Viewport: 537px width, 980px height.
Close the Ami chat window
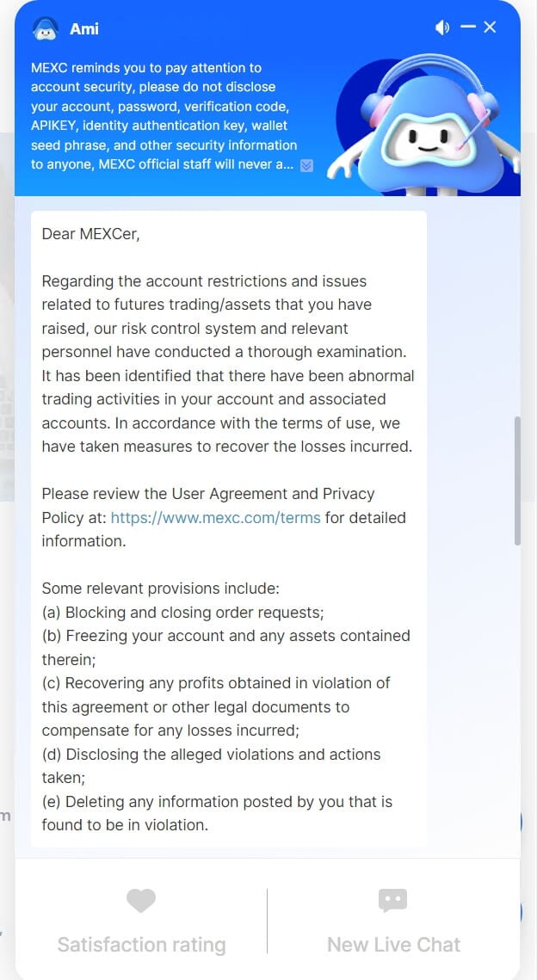coord(490,27)
